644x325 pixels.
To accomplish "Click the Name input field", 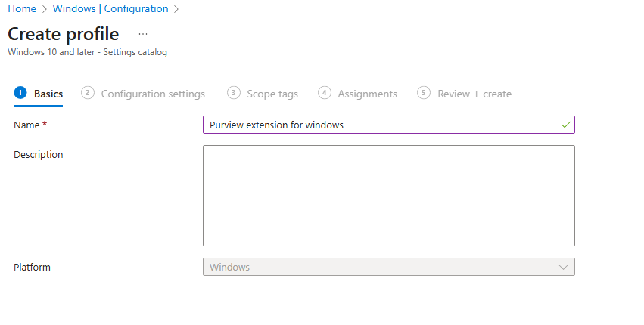I will pos(388,125).
